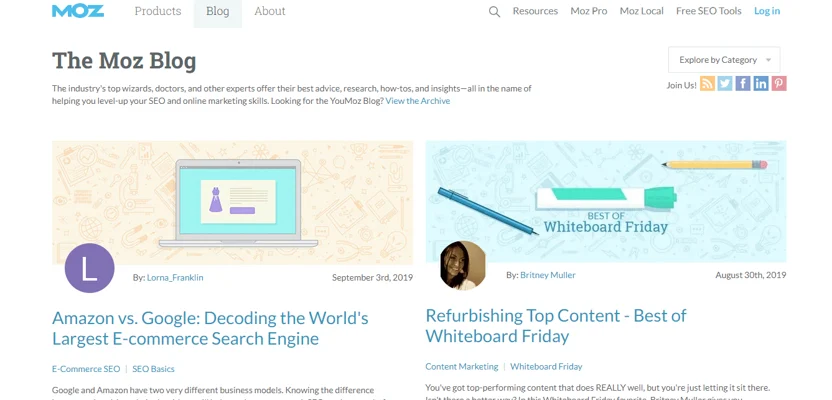Click Lorna_Franklin's purple L avatar
The width and height of the screenshot is (832, 400).
pyautogui.click(x=89, y=268)
